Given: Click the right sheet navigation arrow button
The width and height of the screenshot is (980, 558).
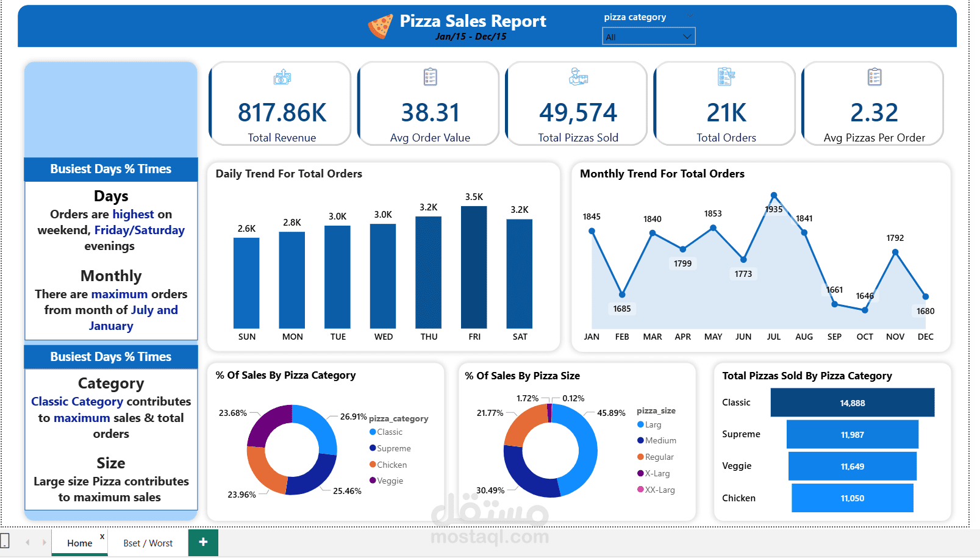Looking at the screenshot, I should (x=44, y=542).
